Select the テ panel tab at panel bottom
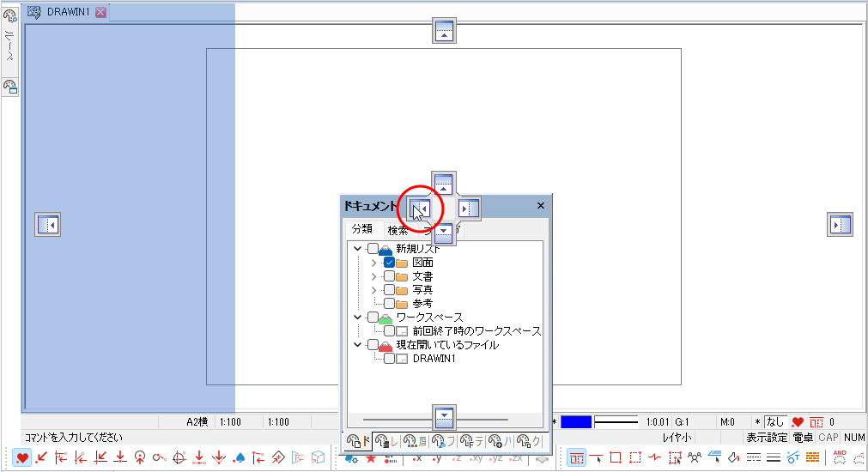 click(472, 441)
